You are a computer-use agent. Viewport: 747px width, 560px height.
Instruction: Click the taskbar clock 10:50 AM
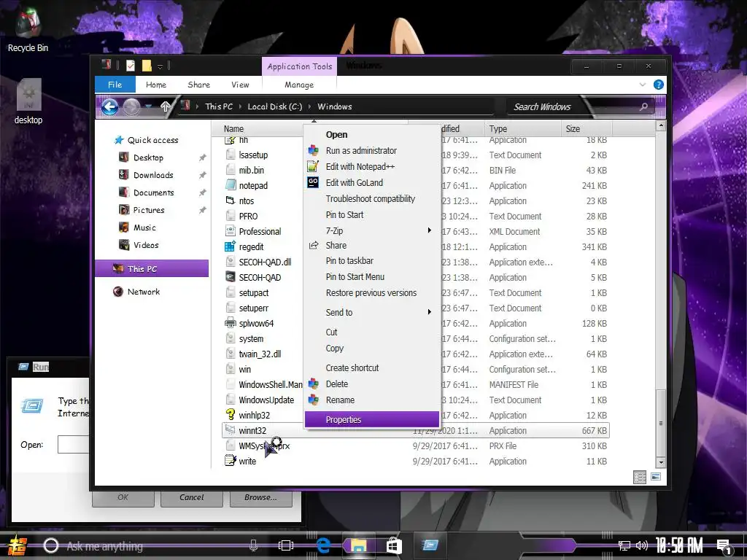(679, 545)
